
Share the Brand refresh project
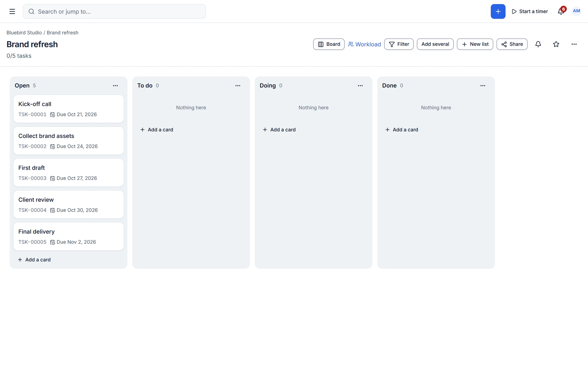click(512, 44)
